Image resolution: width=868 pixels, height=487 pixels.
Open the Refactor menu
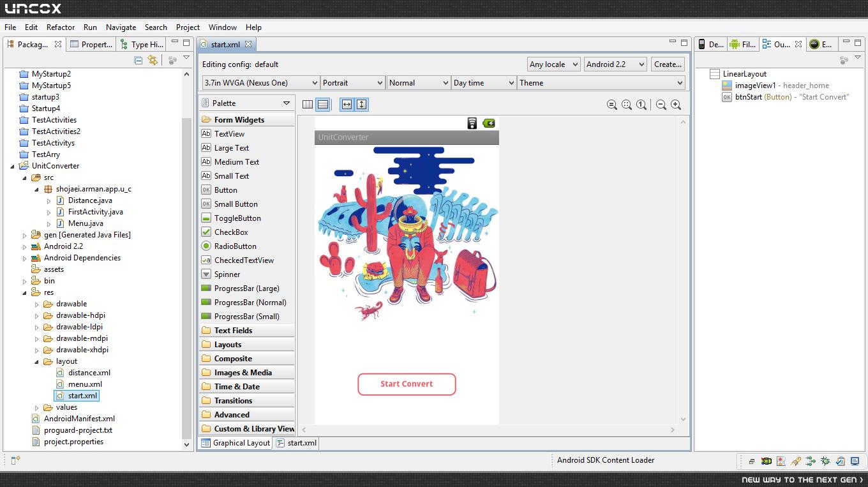point(61,27)
